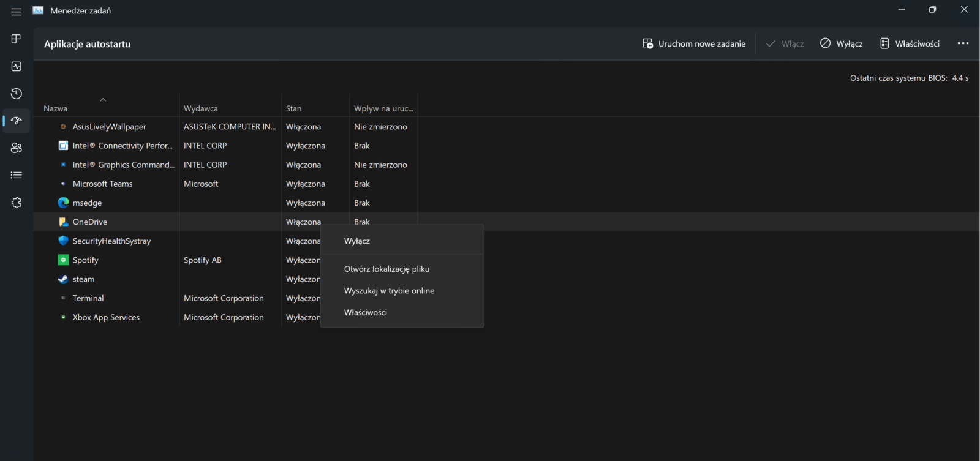Viewport: 980px width, 461px height.
Task: Click 'Uruchom nowe zadanie' button
Action: 694,43
